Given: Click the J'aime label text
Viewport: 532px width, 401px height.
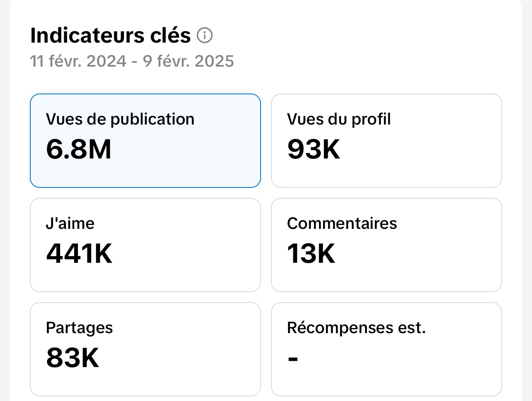Looking at the screenshot, I should tap(70, 223).
